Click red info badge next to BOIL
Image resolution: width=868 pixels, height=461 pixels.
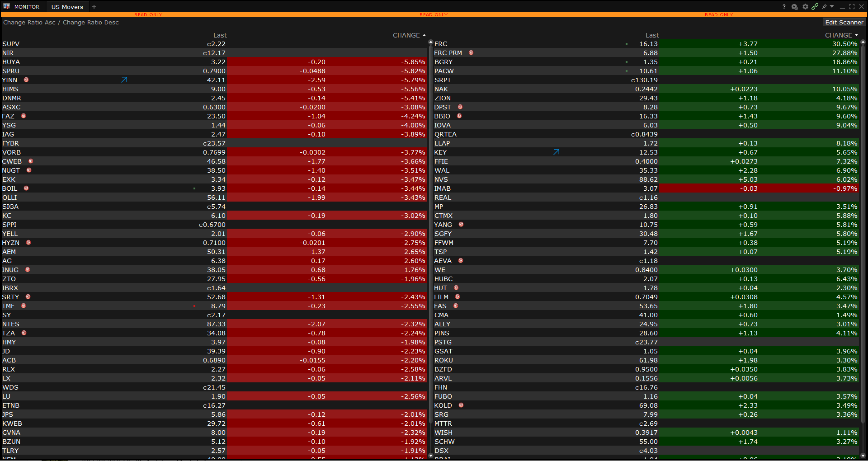(x=26, y=188)
